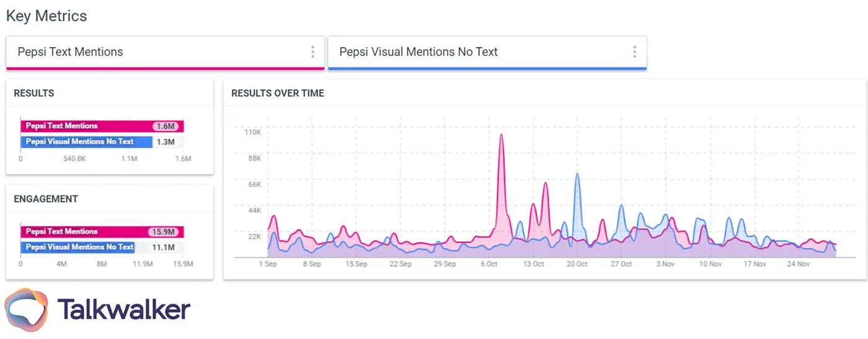Click the blue Visual Mentions engagement bar

(77, 247)
